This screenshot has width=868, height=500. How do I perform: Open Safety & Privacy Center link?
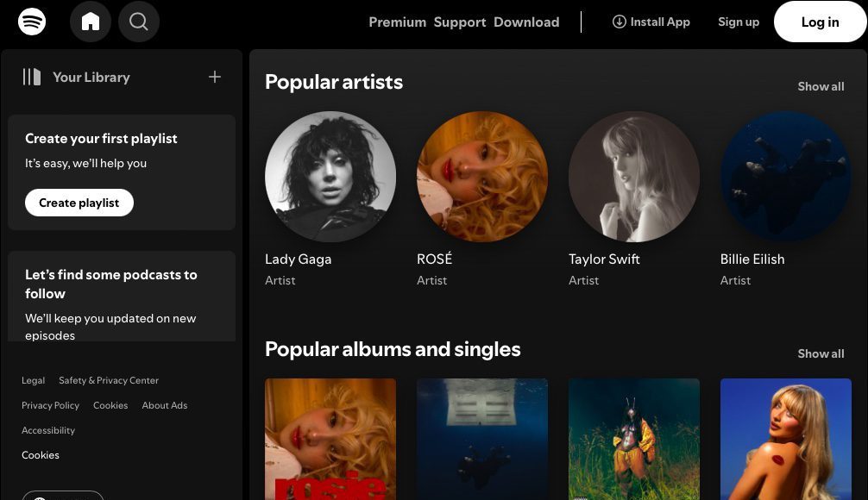click(109, 380)
